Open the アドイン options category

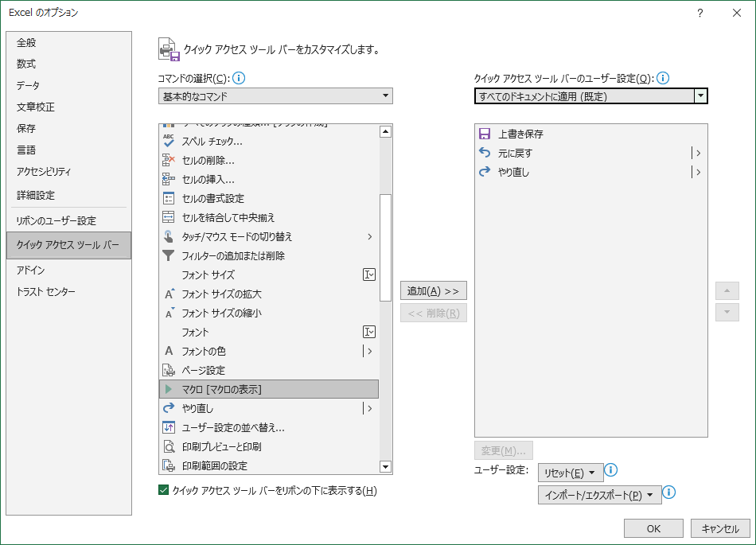pos(68,270)
